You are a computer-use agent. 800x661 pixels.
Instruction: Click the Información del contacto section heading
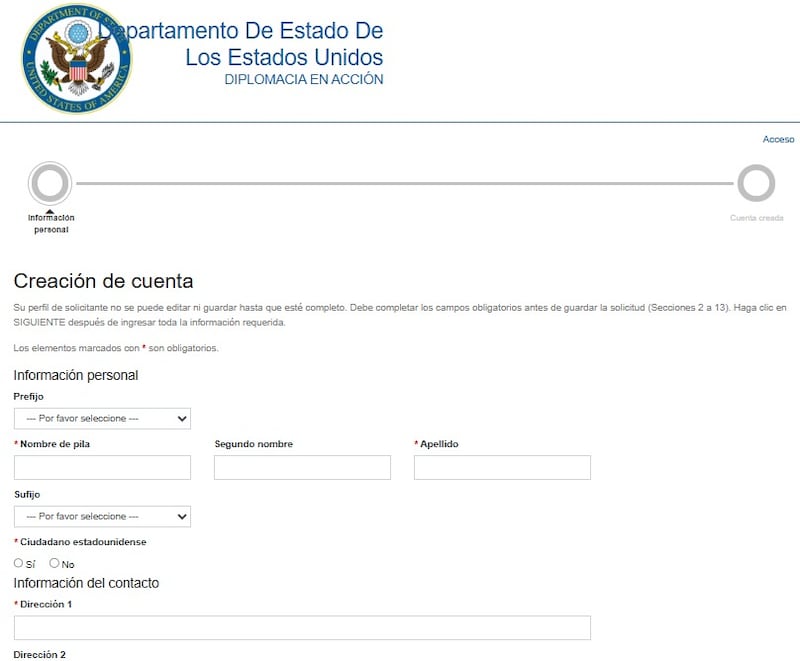(86, 583)
